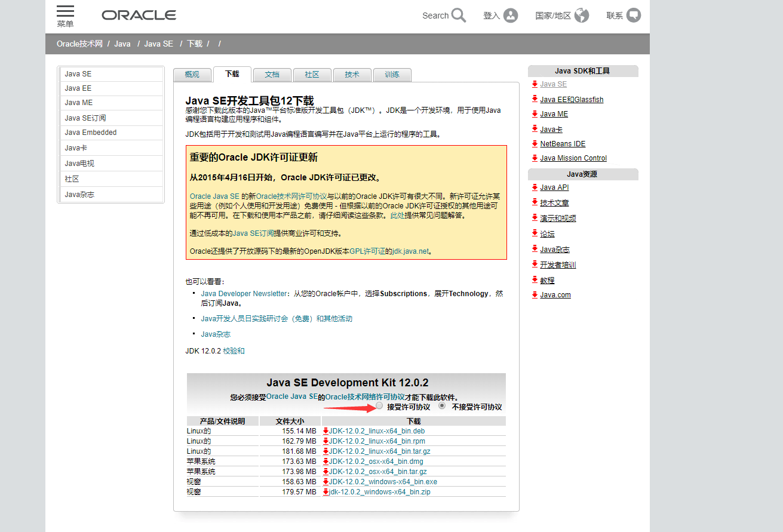Open Java ME in left navigation

pos(111,103)
